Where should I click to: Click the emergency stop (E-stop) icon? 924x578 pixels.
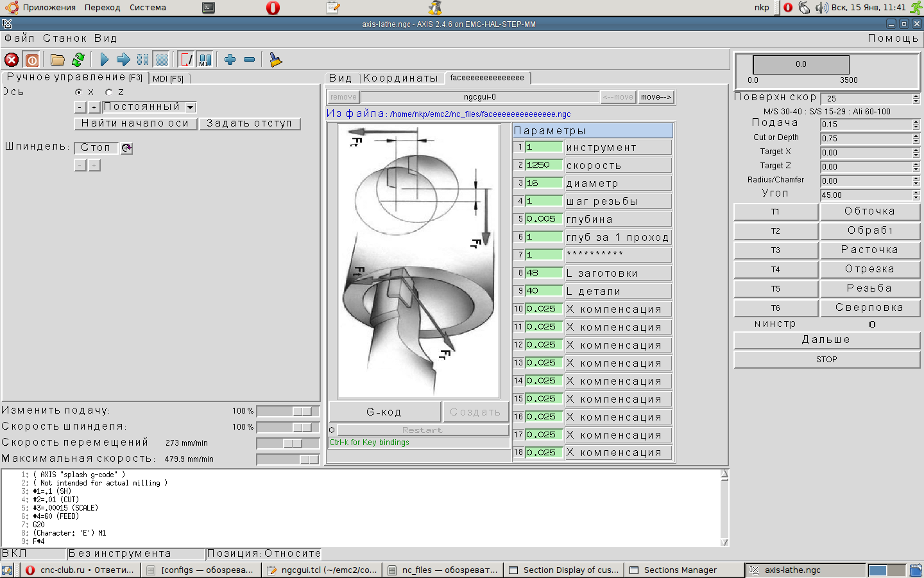click(x=12, y=60)
